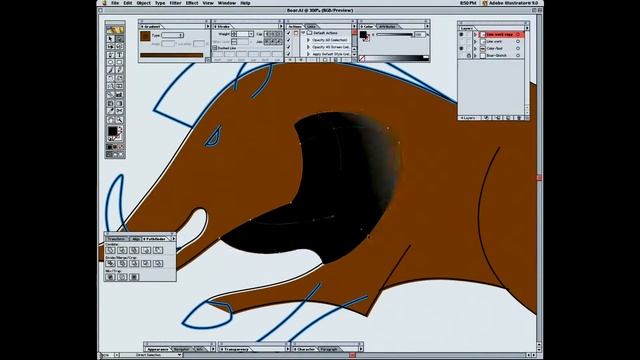Click the Color panel value field
Screen dimensions: 640x360
[419, 35]
